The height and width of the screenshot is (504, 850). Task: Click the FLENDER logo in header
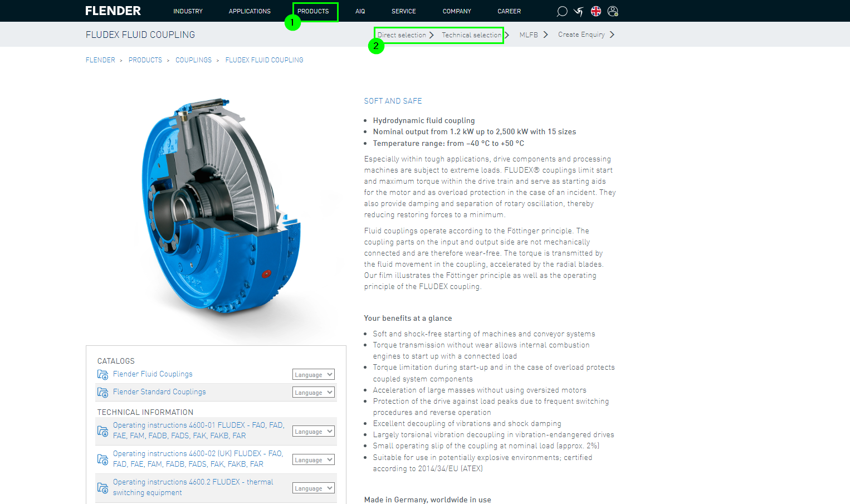pos(113,11)
